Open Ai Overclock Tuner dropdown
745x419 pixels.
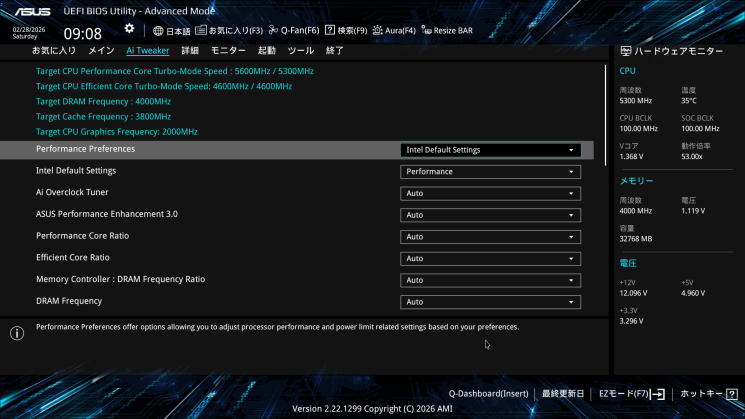pyautogui.click(x=490, y=193)
